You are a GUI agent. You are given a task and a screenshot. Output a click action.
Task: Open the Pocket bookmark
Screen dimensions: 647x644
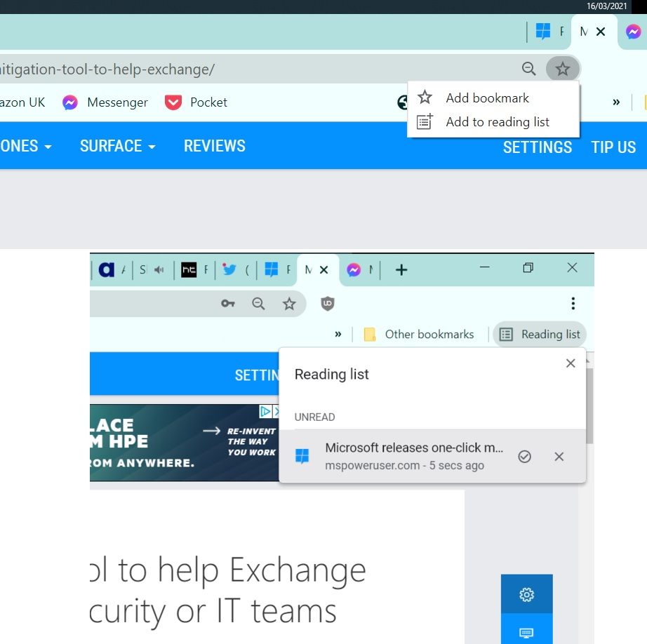[x=196, y=102]
